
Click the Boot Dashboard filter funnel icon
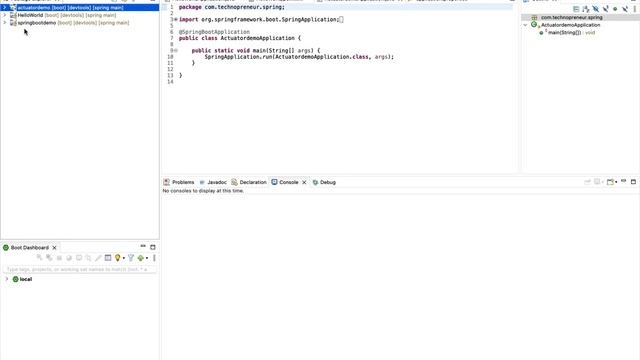(x=131, y=258)
